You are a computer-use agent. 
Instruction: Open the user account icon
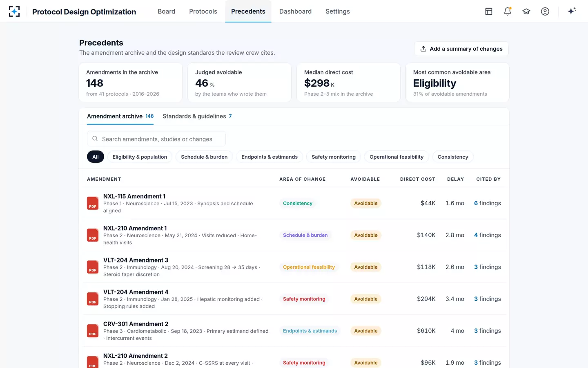545,11
